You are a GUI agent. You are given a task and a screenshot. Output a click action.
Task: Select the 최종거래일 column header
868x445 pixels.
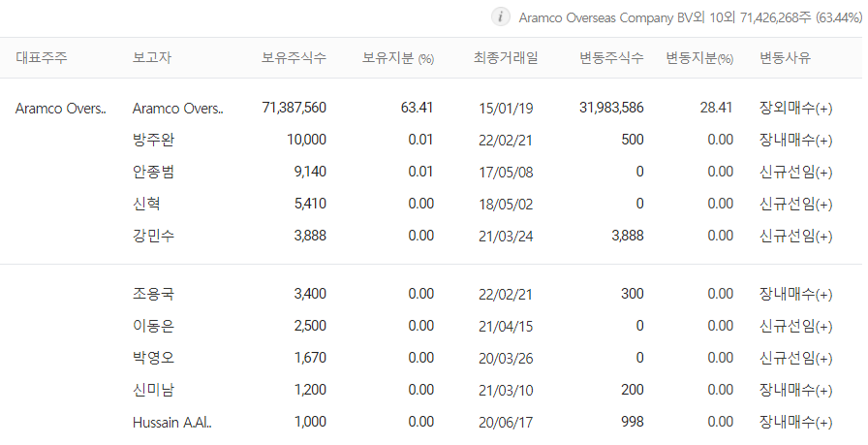(506, 57)
